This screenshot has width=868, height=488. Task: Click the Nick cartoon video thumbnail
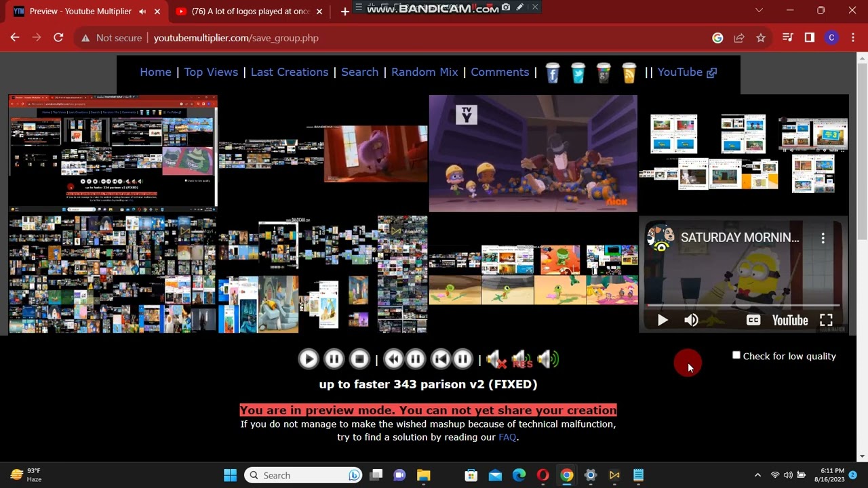(533, 153)
